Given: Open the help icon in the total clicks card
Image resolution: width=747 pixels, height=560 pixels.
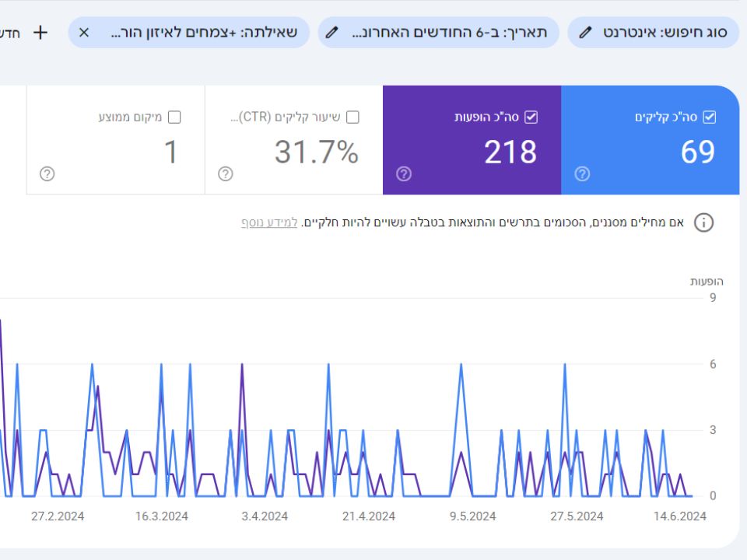Looking at the screenshot, I should [x=581, y=174].
